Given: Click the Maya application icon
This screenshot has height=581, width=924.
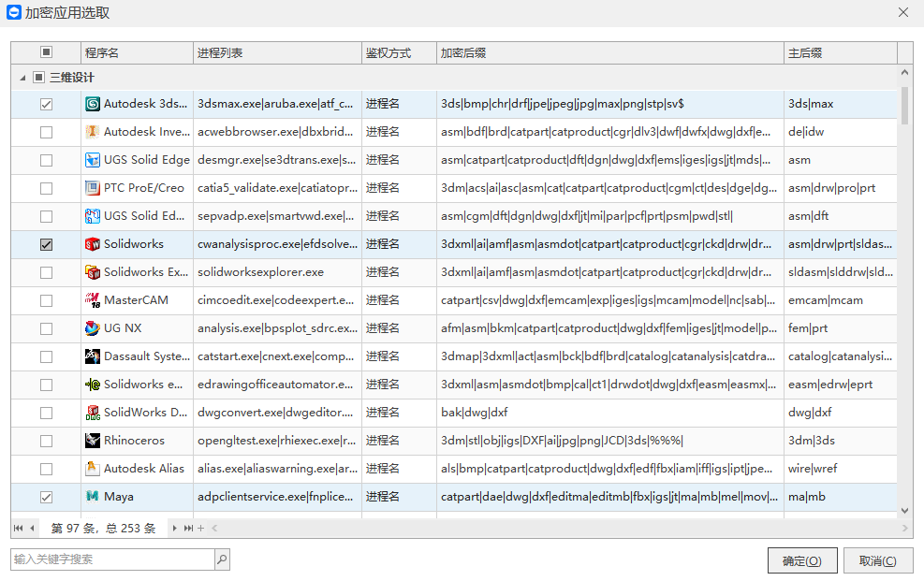Looking at the screenshot, I should coord(93,497).
